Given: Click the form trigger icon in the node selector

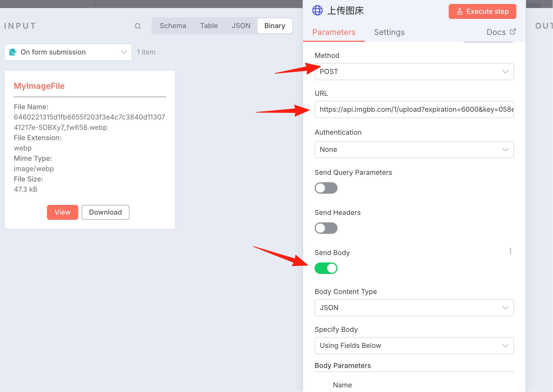Looking at the screenshot, I should [x=13, y=52].
